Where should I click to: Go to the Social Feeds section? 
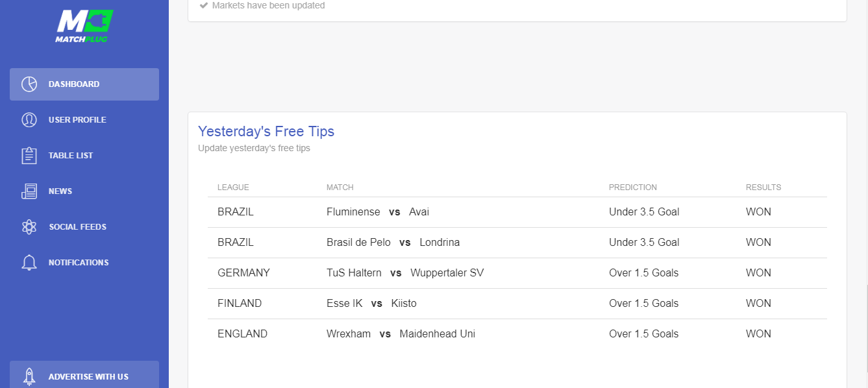(84, 227)
